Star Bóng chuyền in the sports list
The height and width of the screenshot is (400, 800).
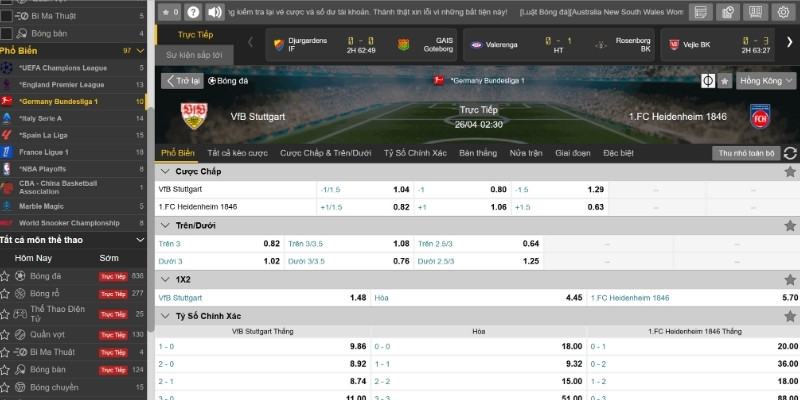pyautogui.click(x=5, y=387)
